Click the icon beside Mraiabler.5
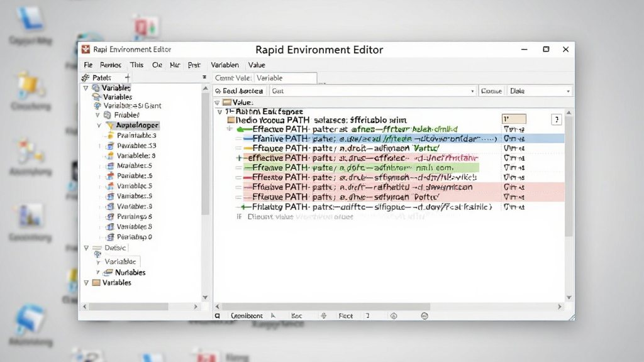The width and height of the screenshot is (644, 362). point(109,166)
